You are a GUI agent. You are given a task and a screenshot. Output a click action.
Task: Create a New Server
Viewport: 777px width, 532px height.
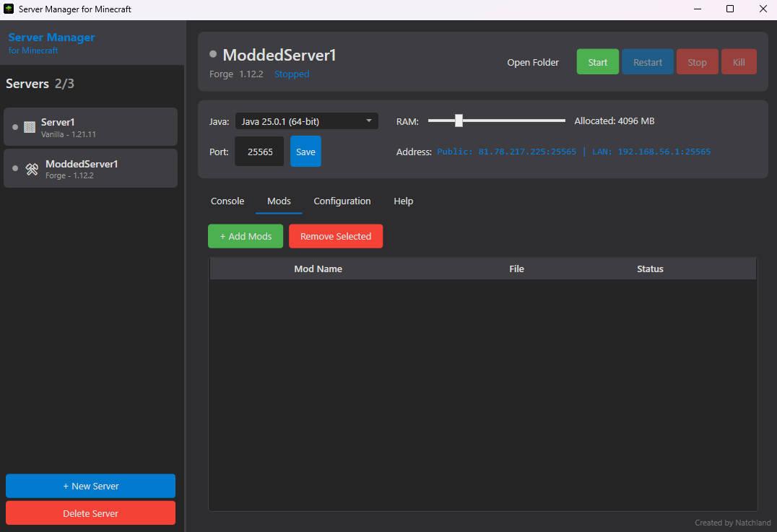(90, 486)
